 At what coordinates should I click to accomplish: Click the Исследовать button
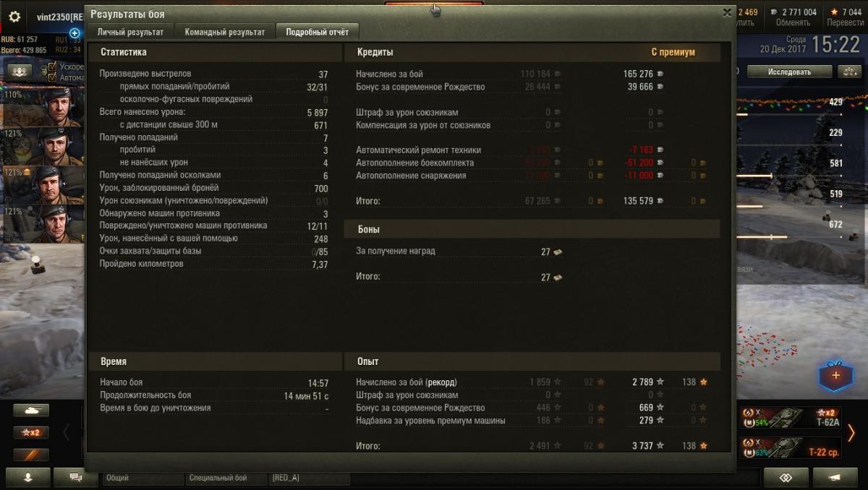click(x=789, y=72)
